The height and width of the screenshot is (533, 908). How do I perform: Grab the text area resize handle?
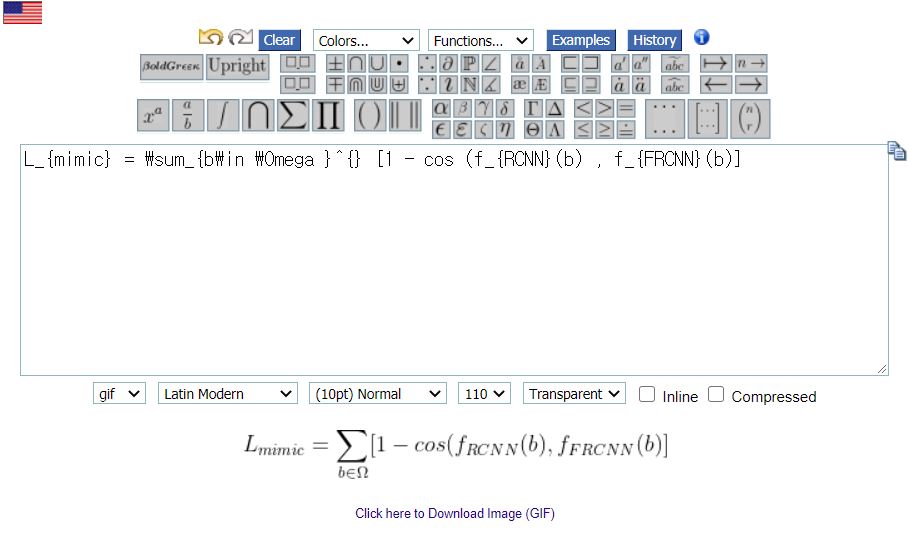(x=881, y=369)
